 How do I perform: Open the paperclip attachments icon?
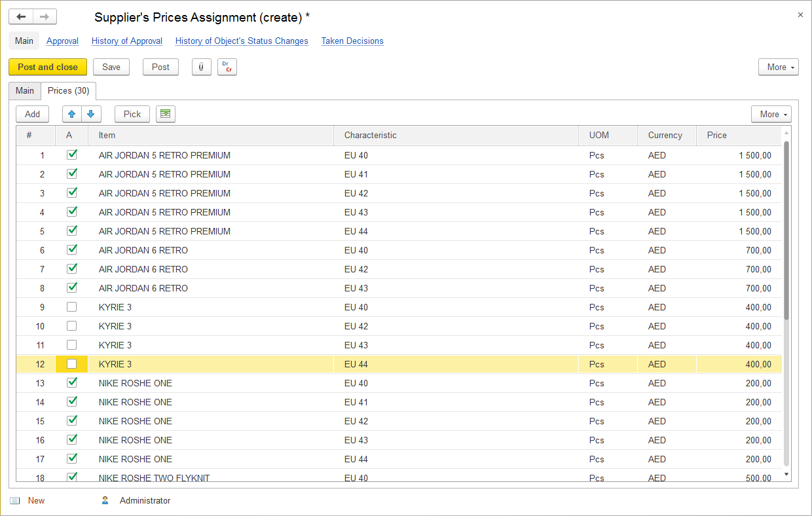[201, 67]
